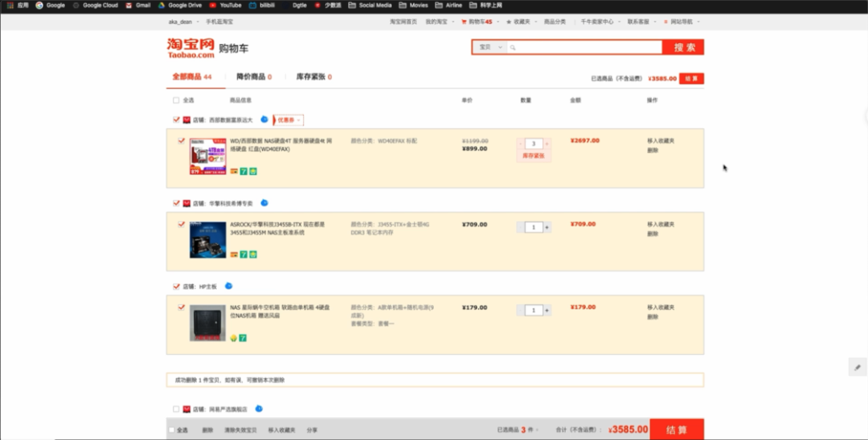The width and height of the screenshot is (868, 440).
Task: Open Wangwang chat for 华擎科技 shop
Action: coord(264,203)
